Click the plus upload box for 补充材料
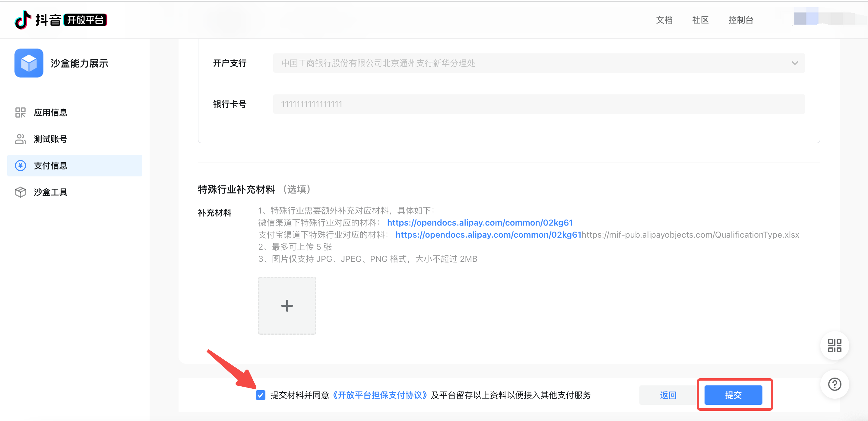This screenshot has height=421, width=868. pyautogui.click(x=287, y=306)
